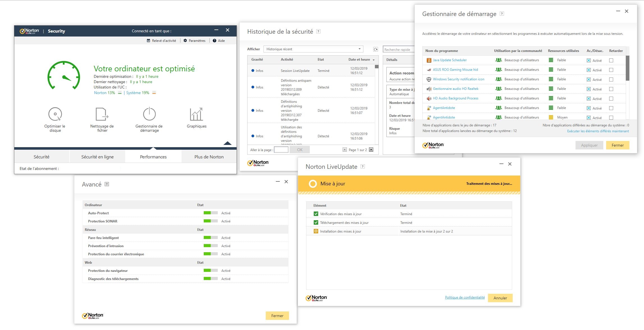
Task: Select Session LiveUpdate history row
Action: pyautogui.click(x=311, y=70)
